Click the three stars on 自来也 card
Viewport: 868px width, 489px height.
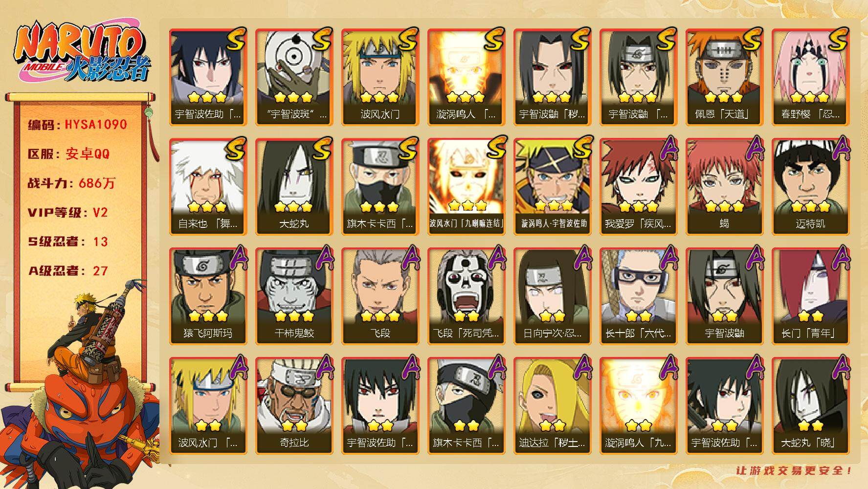(207, 207)
